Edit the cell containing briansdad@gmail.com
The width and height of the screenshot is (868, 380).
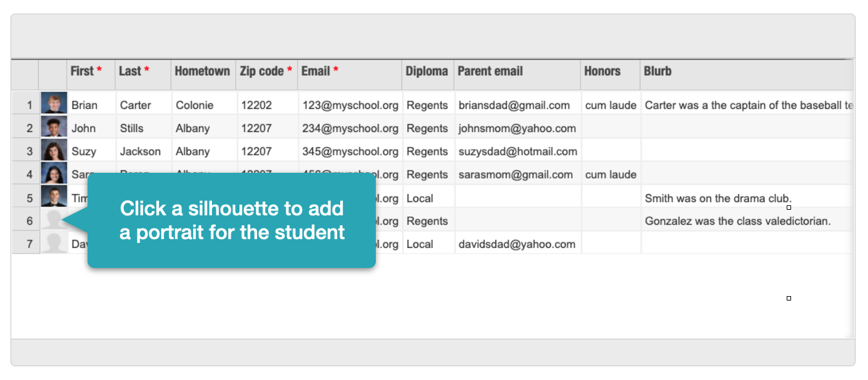pos(513,105)
